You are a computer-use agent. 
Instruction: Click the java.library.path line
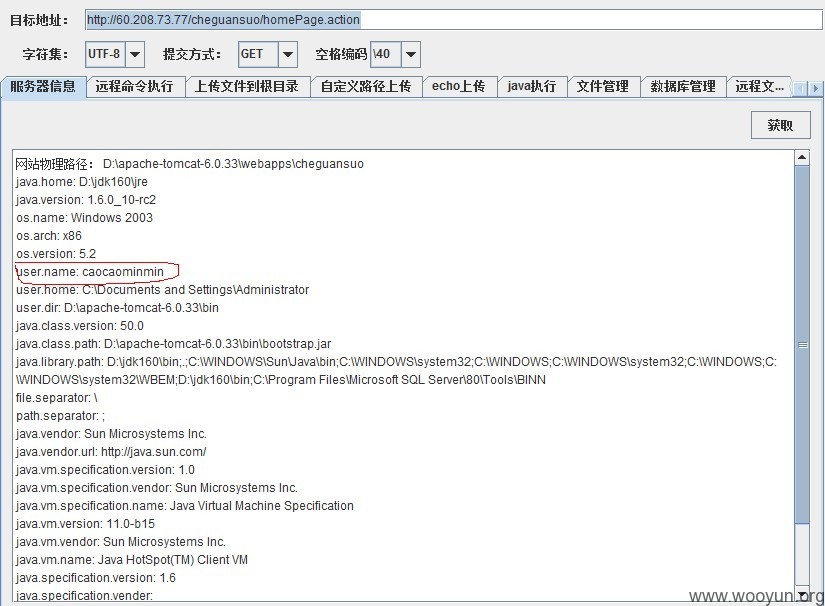click(x=396, y=371)
